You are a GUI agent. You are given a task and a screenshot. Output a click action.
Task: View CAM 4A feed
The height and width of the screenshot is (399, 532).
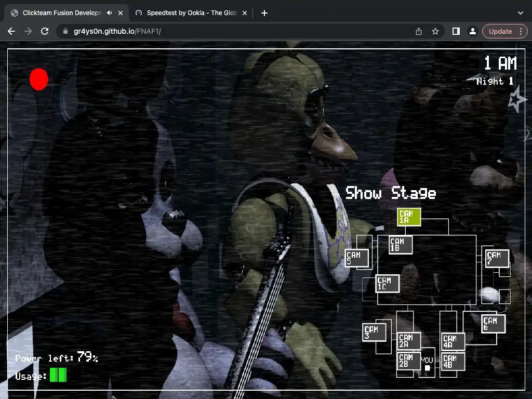click(453, 342)
